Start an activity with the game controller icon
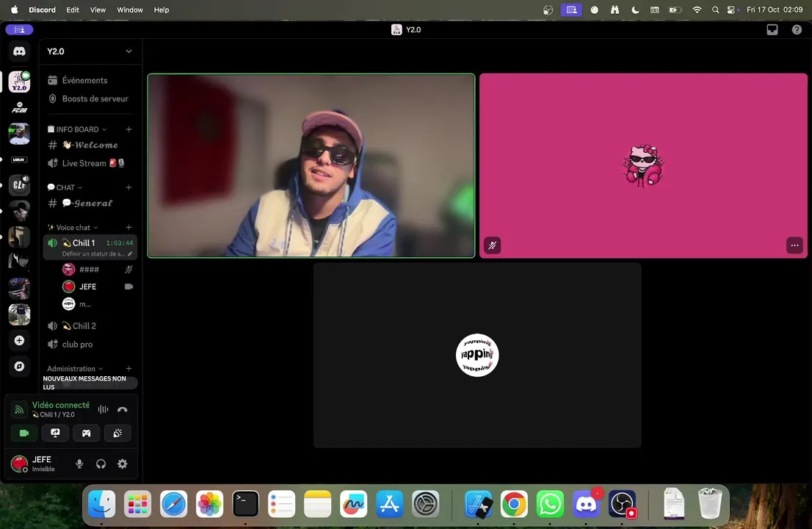This screenshot has height=529, width=812. click(87, 433)
